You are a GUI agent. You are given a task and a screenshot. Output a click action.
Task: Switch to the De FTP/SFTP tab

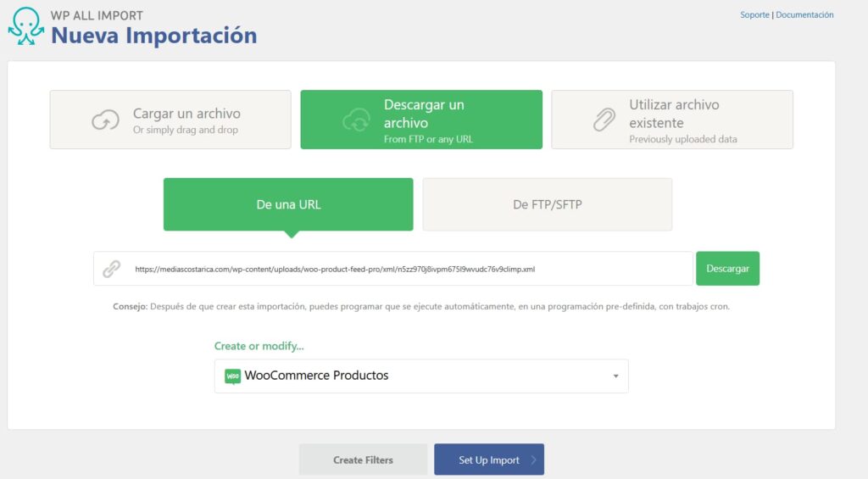click(547, 204)
